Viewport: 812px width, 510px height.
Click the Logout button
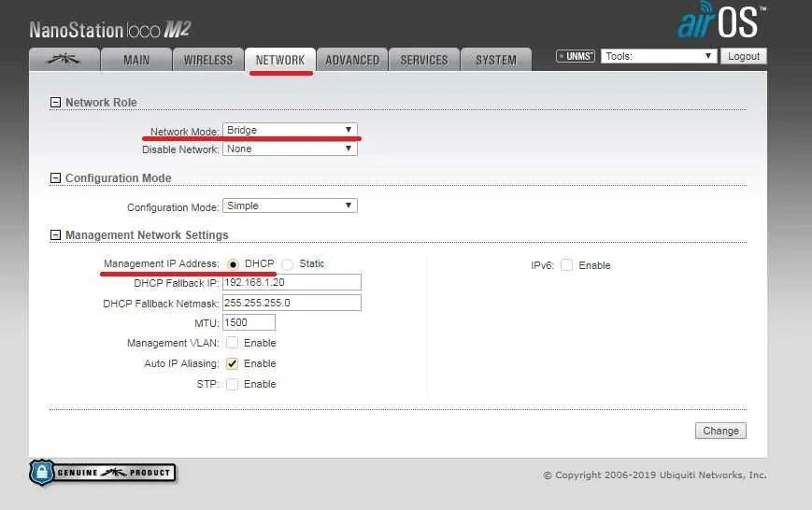744,56
